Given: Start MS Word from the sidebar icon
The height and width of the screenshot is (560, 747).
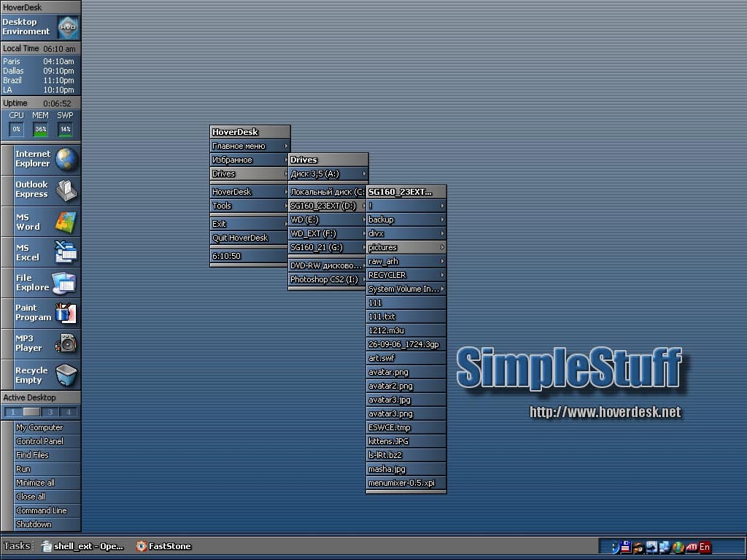Looking at the screenshot, I should [66, 222].
